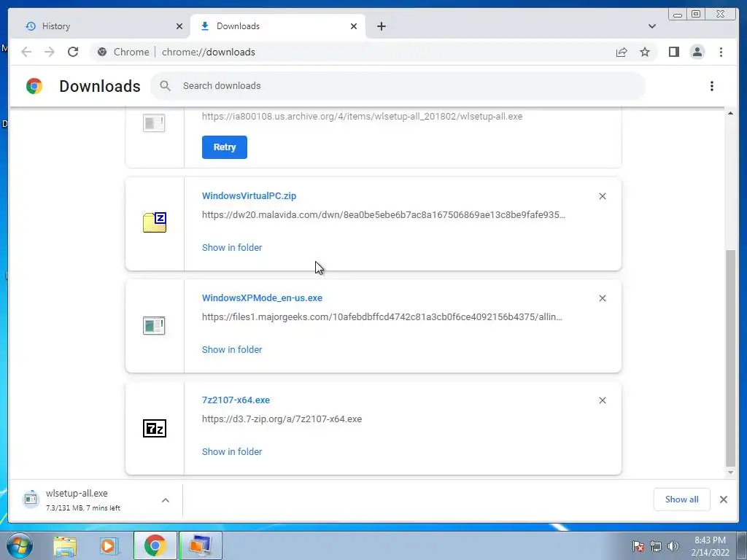Go back to previous page
This screenshot has height=560, width=747.
(x=26, y=52)
